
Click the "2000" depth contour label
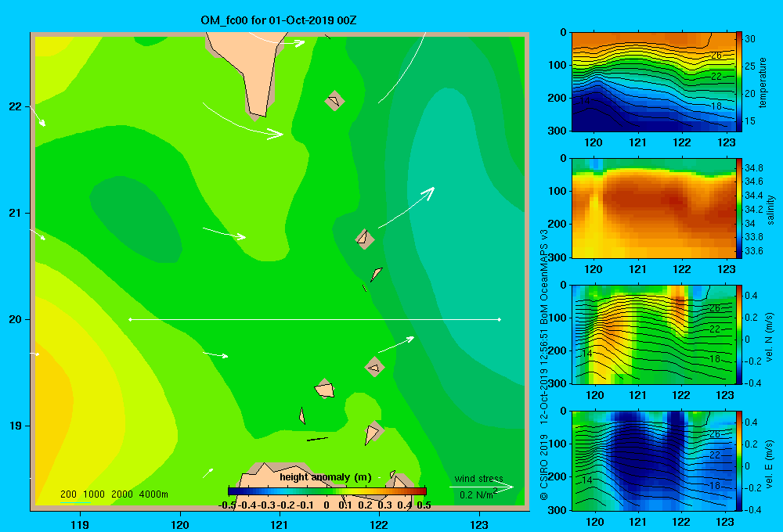click(122, 494)
